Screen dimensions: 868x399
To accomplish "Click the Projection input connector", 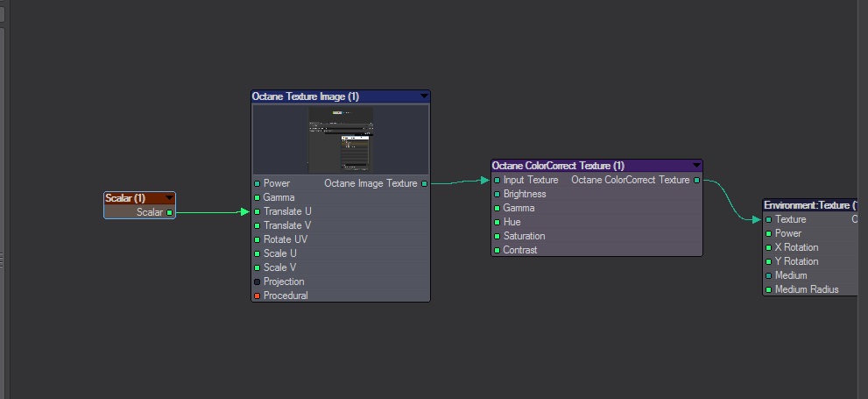I will 257,282.
